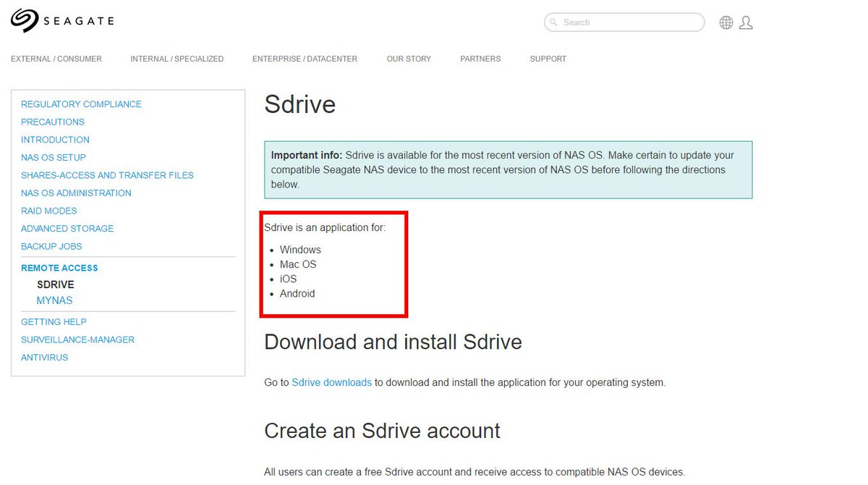Open RAID Modes sidebar link

point(48,211)
